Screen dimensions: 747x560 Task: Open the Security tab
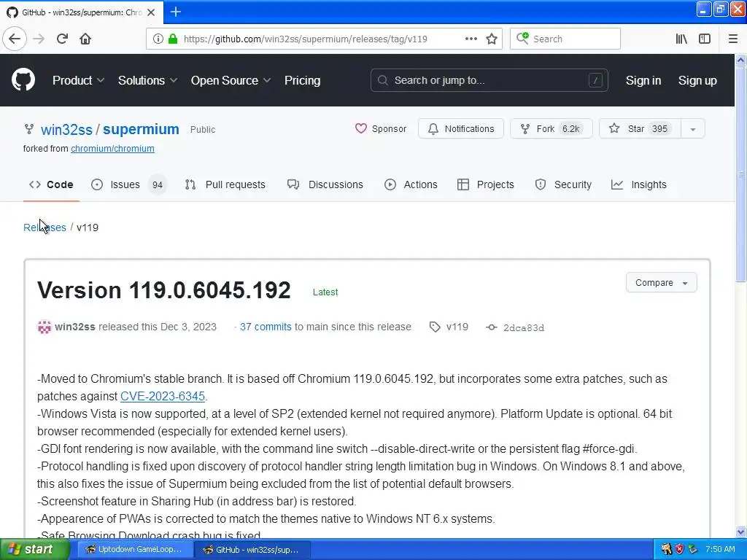point(563,184)
